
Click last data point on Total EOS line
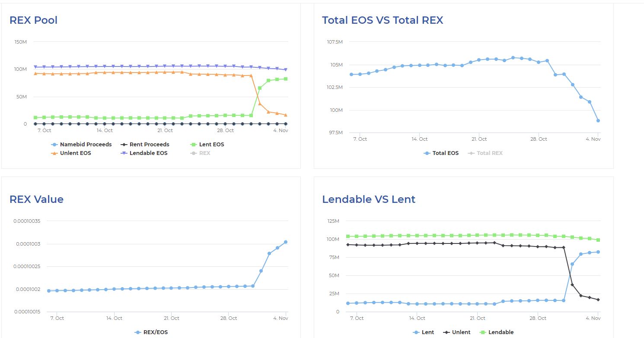click(x=598, y=120)
